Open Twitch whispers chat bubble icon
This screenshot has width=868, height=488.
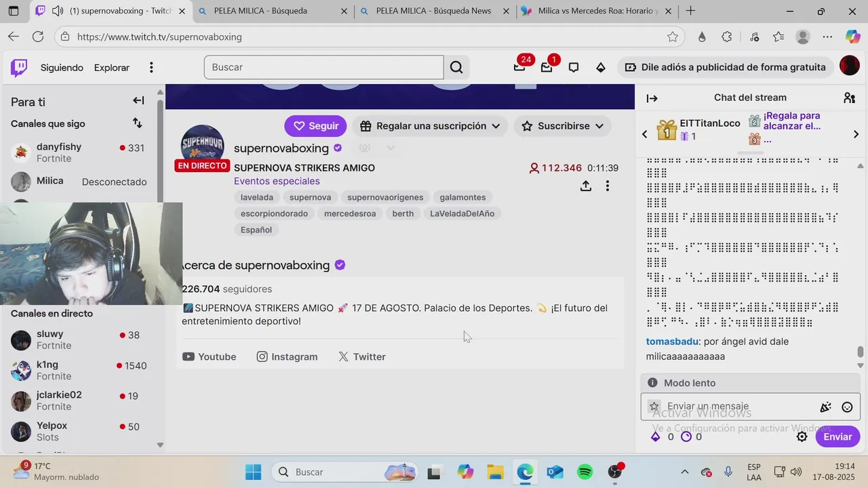574,67
